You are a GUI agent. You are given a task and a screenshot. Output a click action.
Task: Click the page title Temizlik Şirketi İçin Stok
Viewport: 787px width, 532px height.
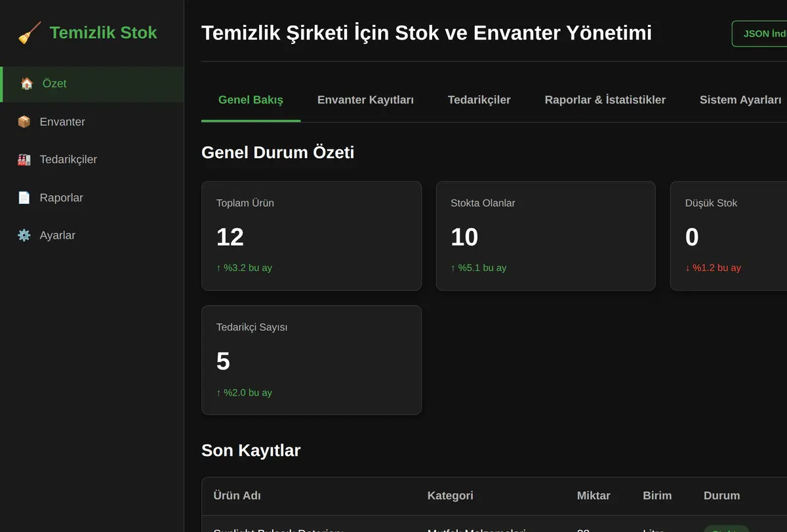tap(426, 32)
